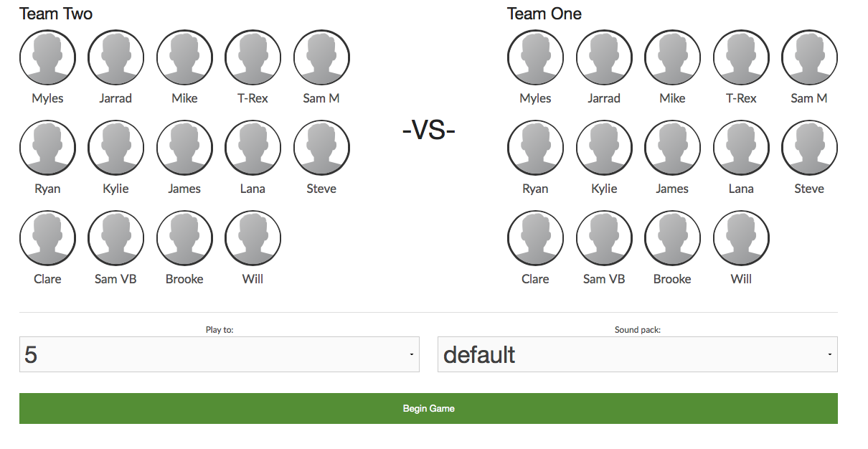
Task: Pick Steve avatar in Team One
Action: [809, 148]
